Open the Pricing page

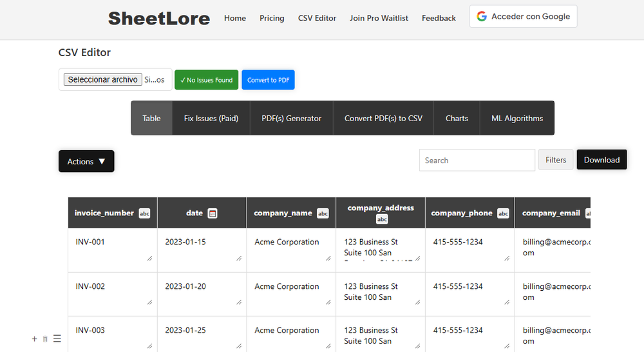[x=272, y=18]
